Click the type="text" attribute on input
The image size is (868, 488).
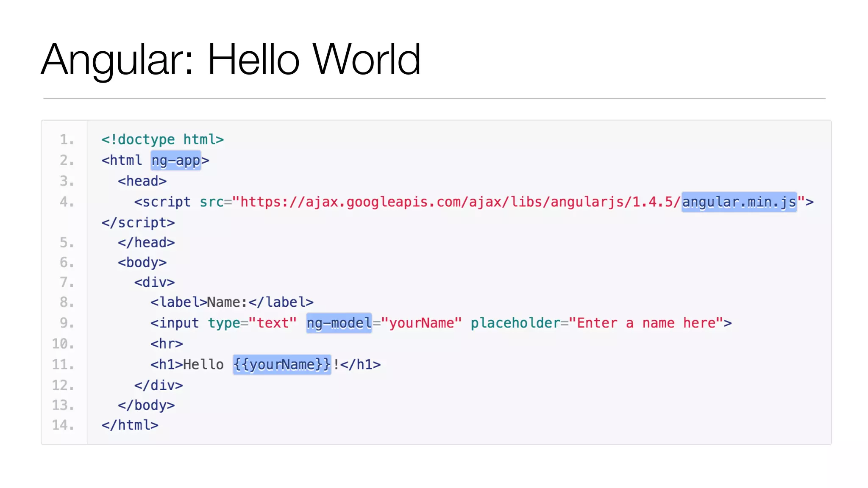[252, 323]
